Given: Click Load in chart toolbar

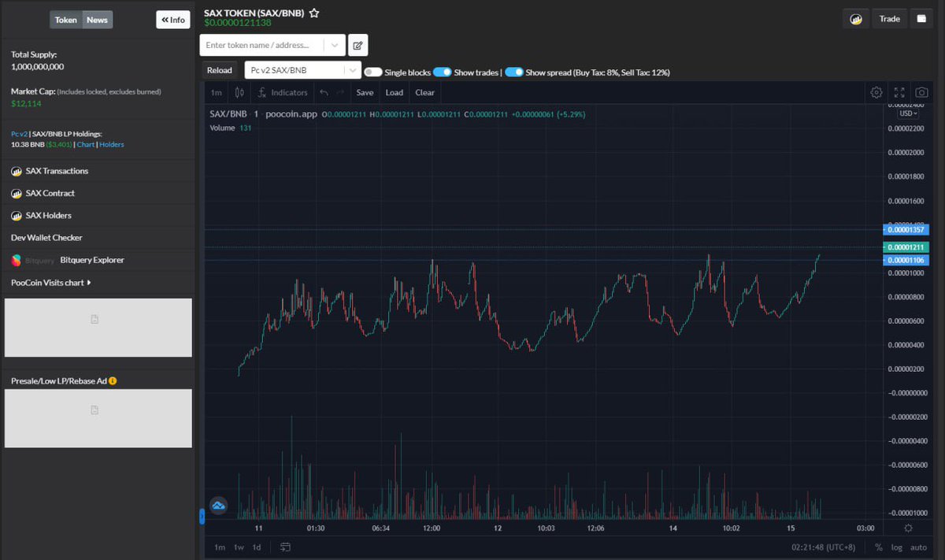Looking at the screenshot, I should click(x=395, y=92).
